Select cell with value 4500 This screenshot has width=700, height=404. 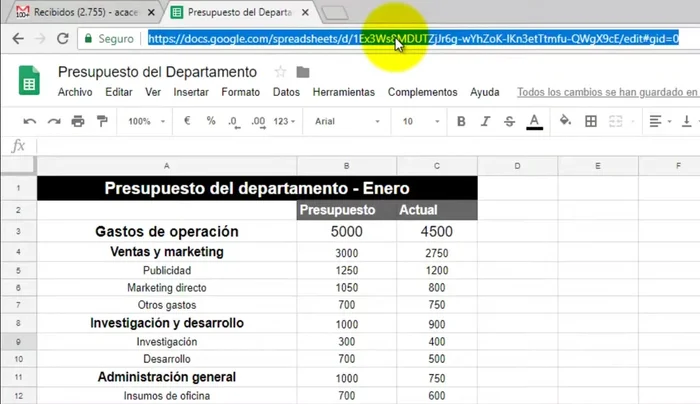437,231
